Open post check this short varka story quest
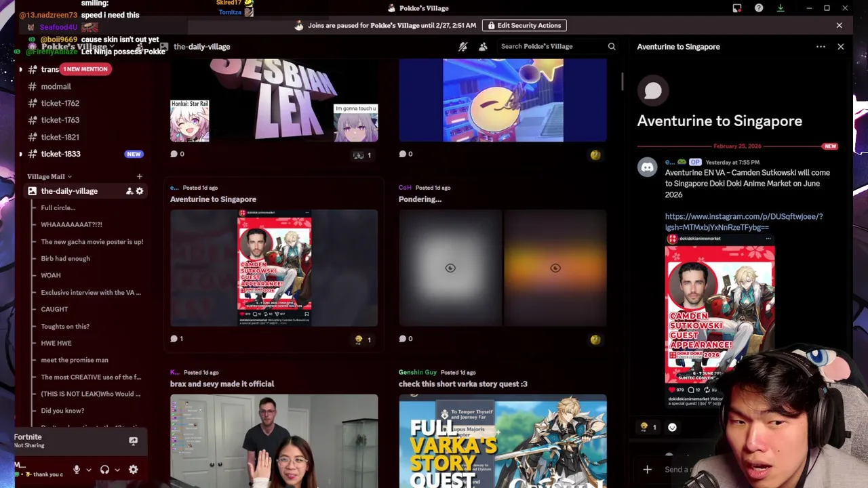868x488 pixels. (x=463, y=384)
